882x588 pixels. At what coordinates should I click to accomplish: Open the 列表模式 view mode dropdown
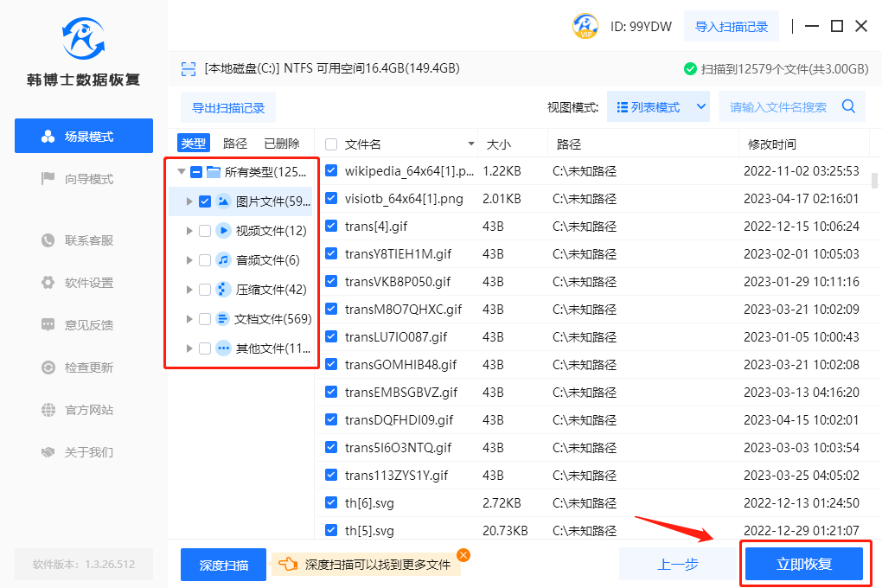(x=658, y=107)
